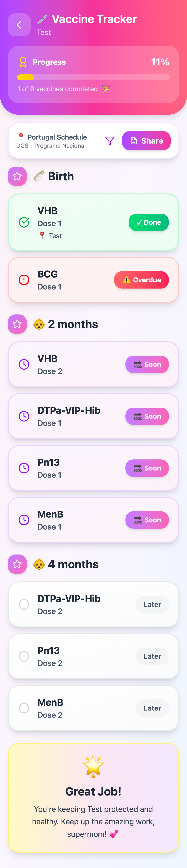Click the vaccine progress bar
Screen dimensions: 187x868
[93, 77]
